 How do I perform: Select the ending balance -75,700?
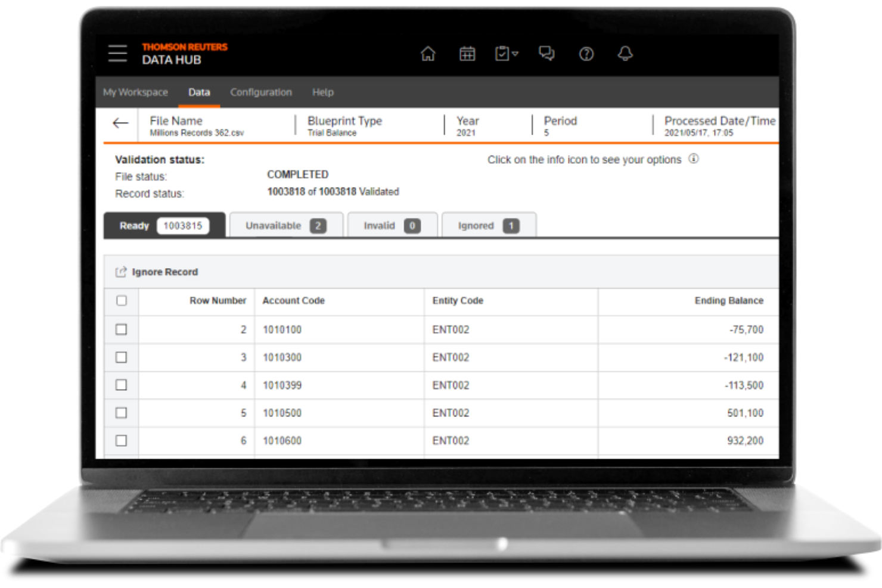(746, 329)
